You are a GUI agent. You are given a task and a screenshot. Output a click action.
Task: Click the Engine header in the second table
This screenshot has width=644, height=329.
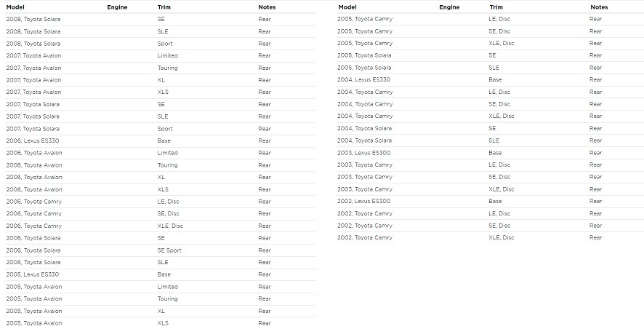pos(449,7)
